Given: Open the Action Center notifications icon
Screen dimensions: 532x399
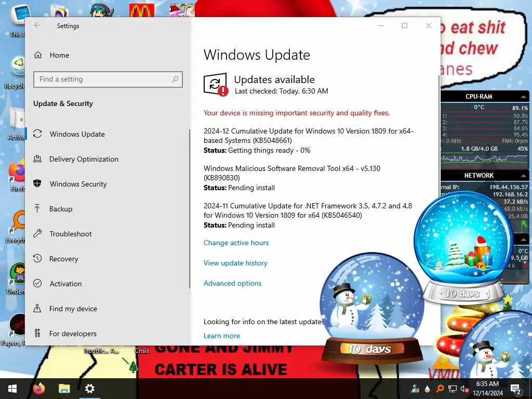Looking at the screenshot, I should click(516, 389).
